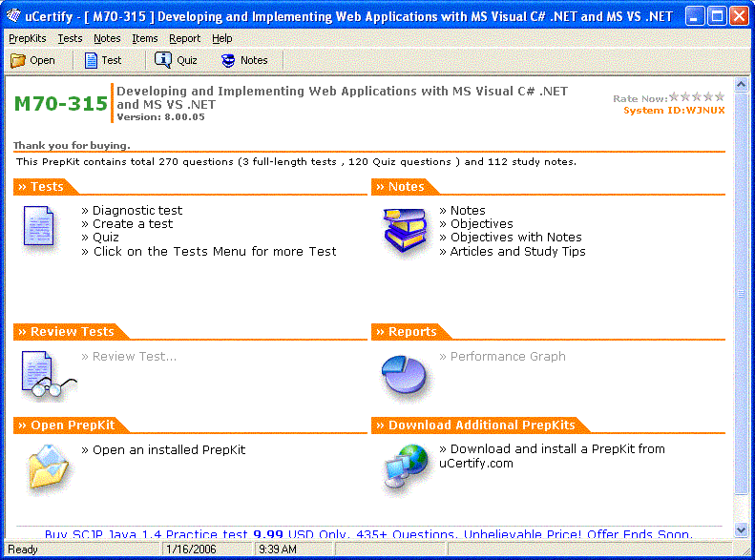The height and width of the screenshot is (560, 755).
Task: Open the Report menu
Action: 184,38
